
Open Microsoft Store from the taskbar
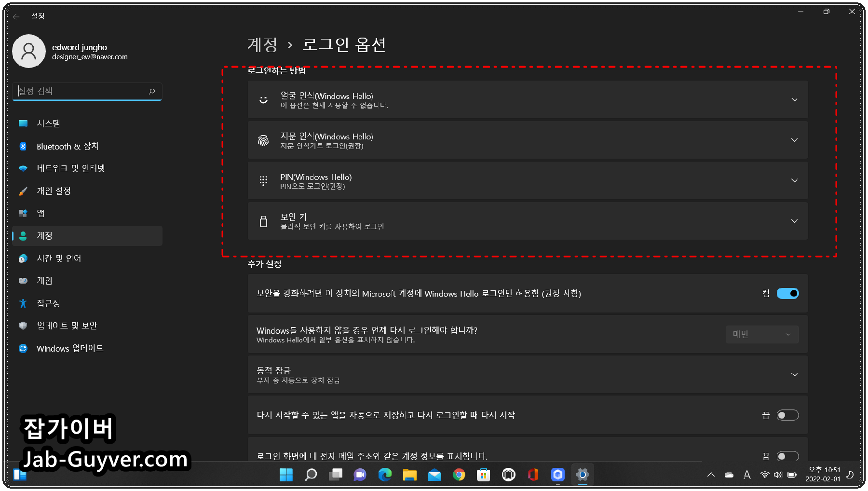(483, 475)
